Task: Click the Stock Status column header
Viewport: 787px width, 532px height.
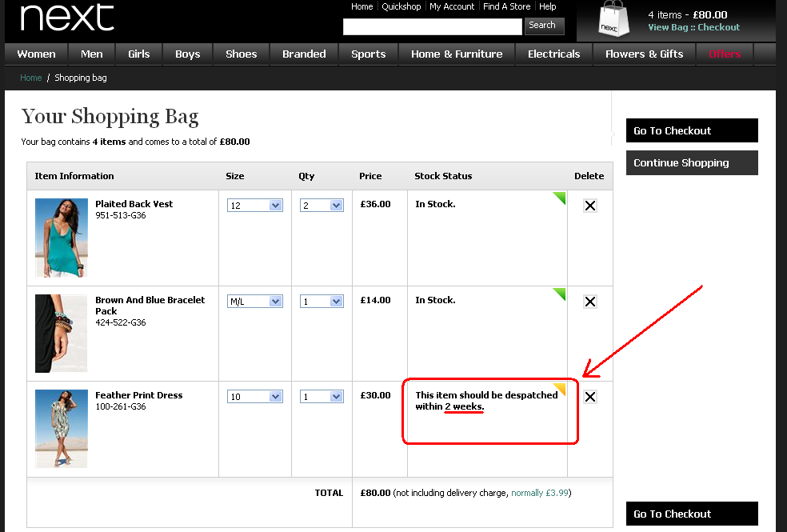Action: 443,176
